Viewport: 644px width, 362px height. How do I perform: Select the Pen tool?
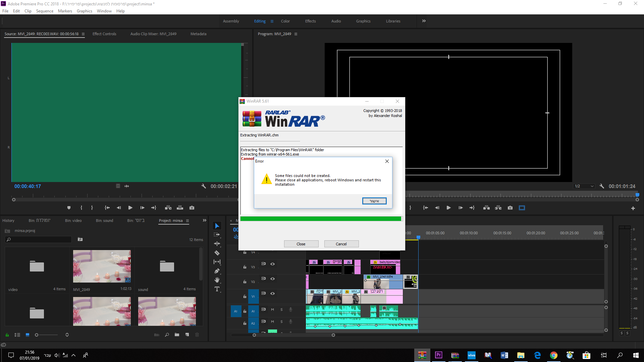[217, 271]
